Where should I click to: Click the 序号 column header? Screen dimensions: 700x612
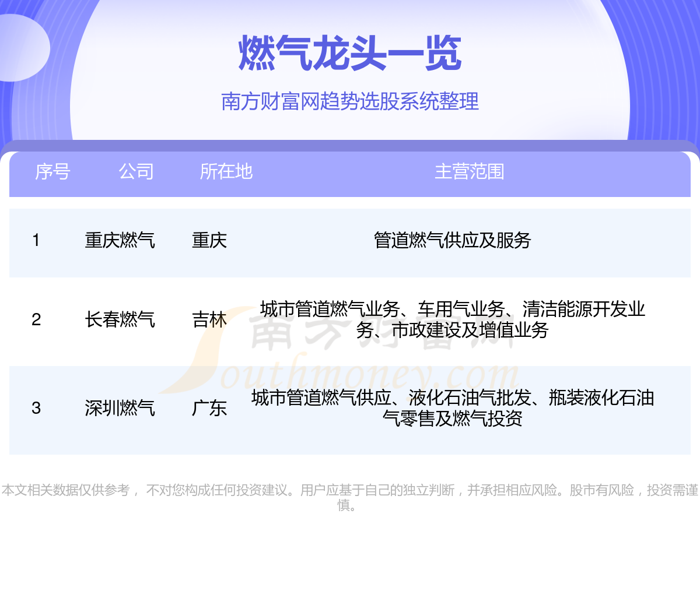[52, 171]
